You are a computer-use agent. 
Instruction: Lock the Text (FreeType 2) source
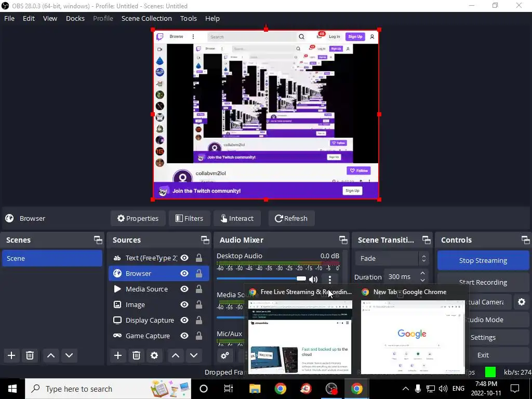(x=199, y=258)
